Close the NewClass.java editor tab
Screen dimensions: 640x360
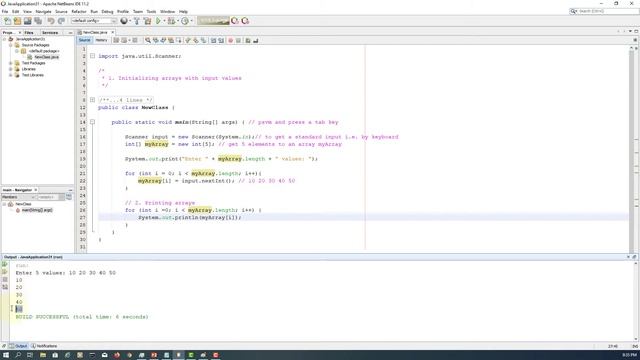113,32
